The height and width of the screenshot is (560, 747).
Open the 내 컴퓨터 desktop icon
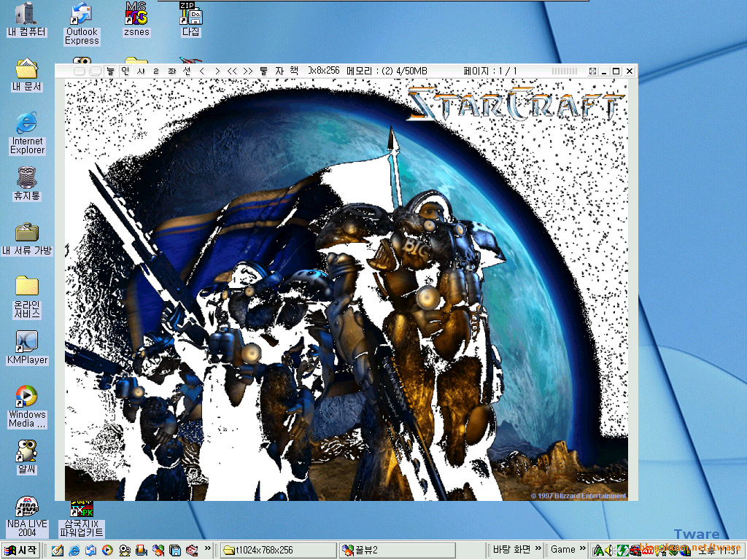[26, 19]
